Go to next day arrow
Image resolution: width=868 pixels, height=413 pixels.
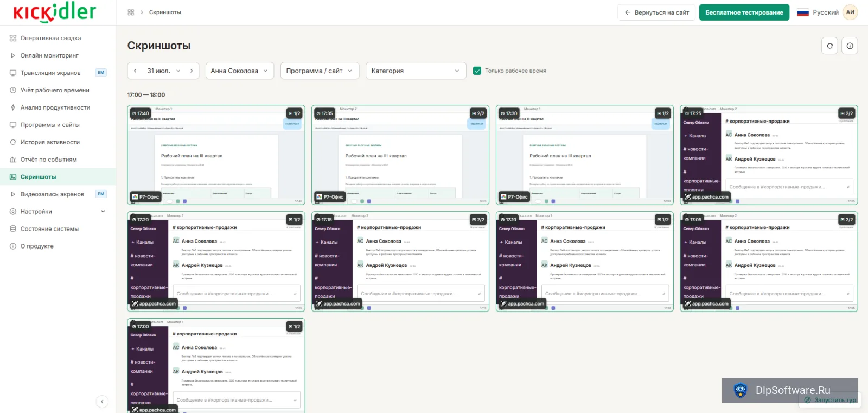pos(192,71)
